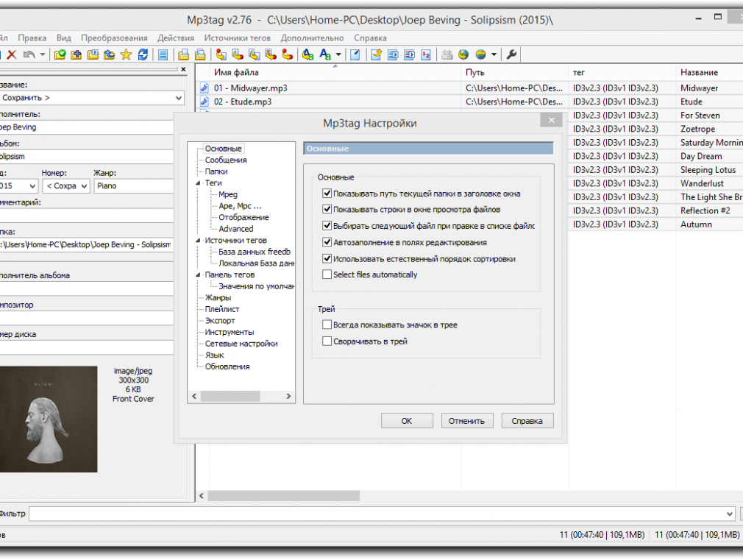The image size is (743, 560).
Task: Click the album cover art thumbnail
Action: coord(49,419)
